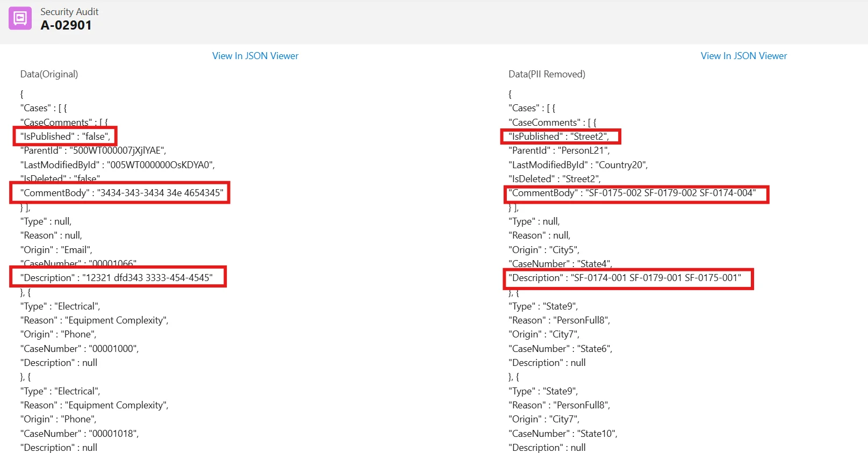Click the CaseNumber "State10" line

(x=563, y=434)
